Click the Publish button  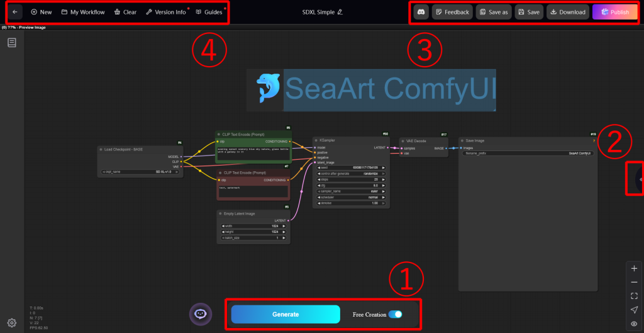click(x=614, y=12)
